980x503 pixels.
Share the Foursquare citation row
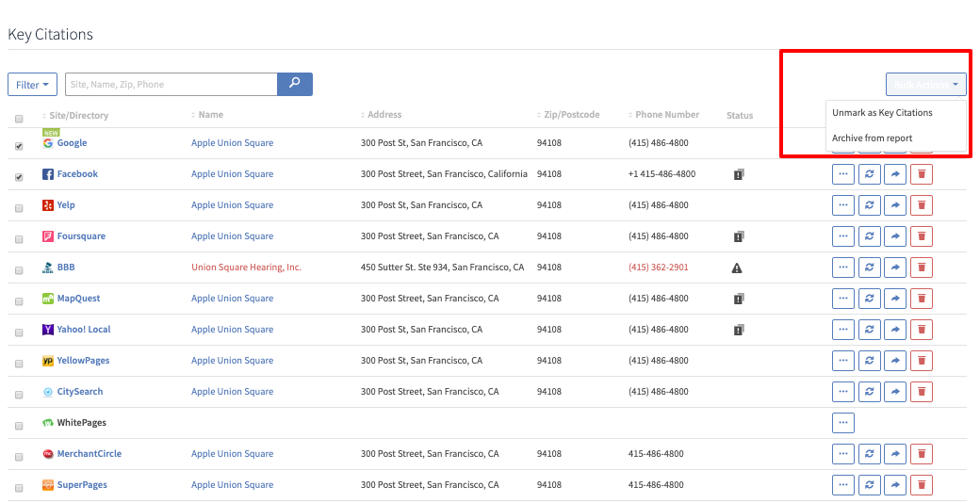click(895, 236)
